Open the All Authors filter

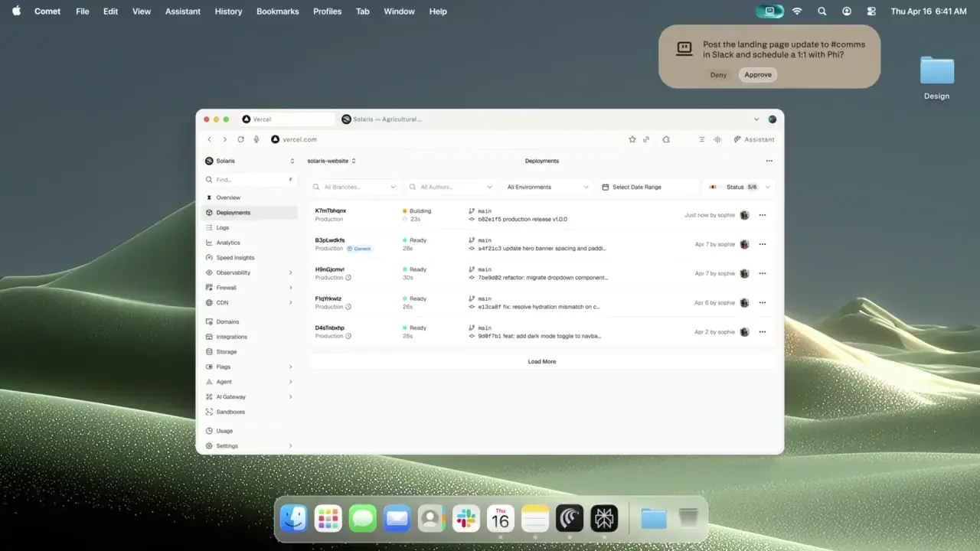[x=451, y=187]
